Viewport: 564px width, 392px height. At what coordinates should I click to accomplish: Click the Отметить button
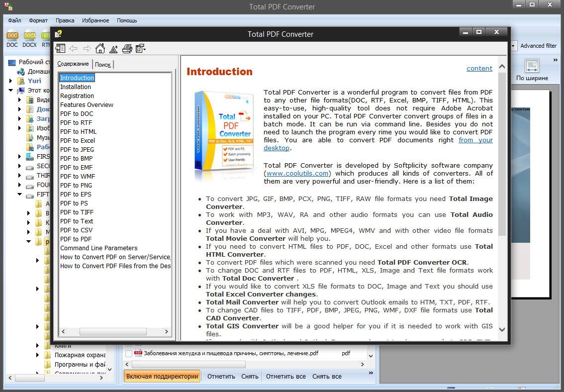(x=221, y=377)
